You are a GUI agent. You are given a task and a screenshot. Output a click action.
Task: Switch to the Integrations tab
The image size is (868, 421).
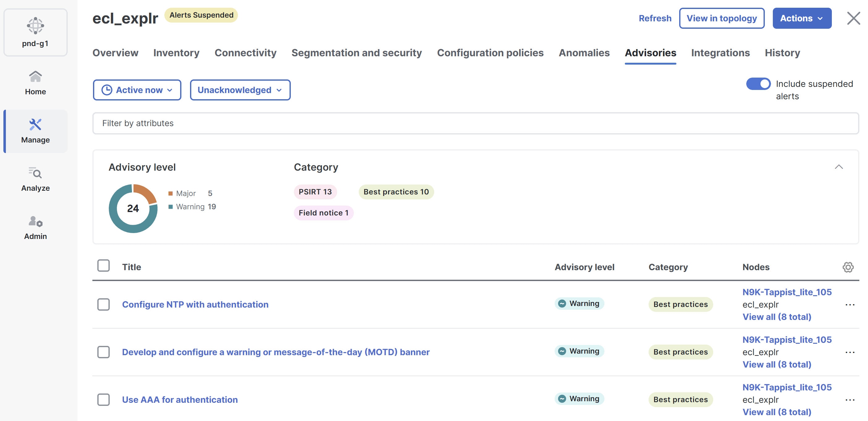(720, 53)
